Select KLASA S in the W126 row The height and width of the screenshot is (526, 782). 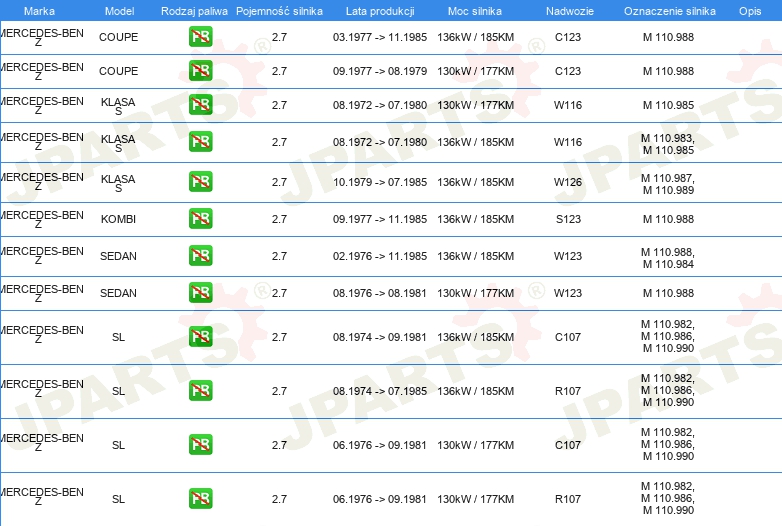[118, 183]
